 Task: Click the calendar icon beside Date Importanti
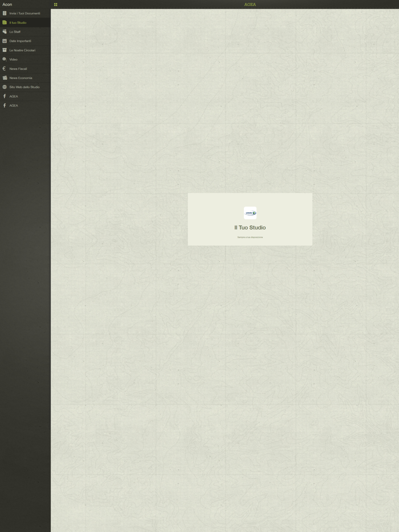[x=5, y=40]
